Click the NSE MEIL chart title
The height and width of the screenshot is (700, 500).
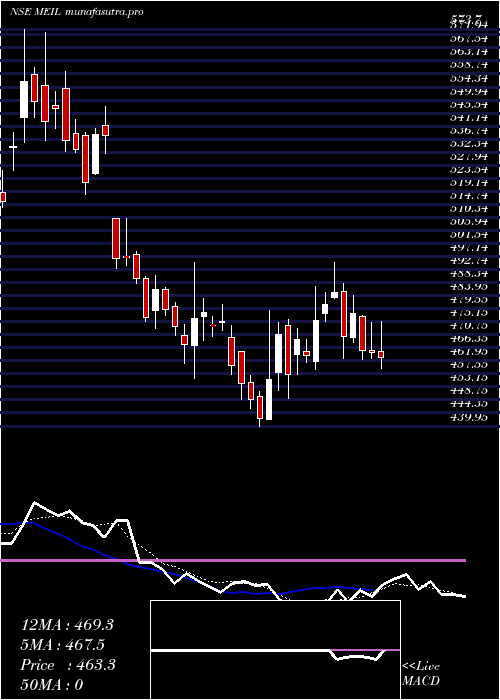[x=77, y=12]
